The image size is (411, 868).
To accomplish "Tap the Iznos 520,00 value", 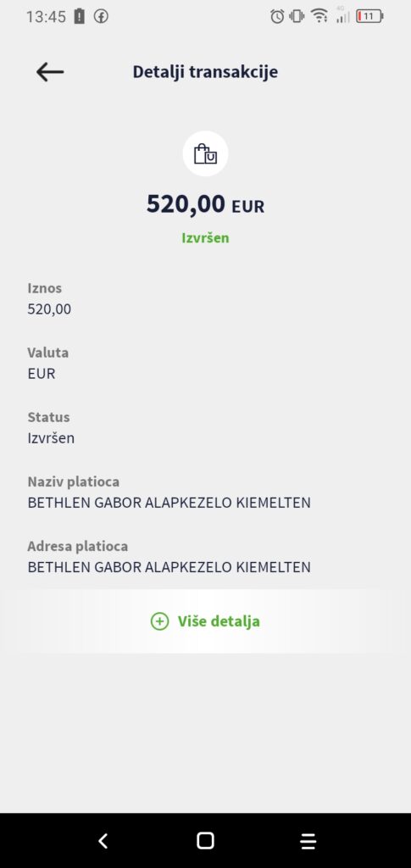I will [x=49, y=309].
